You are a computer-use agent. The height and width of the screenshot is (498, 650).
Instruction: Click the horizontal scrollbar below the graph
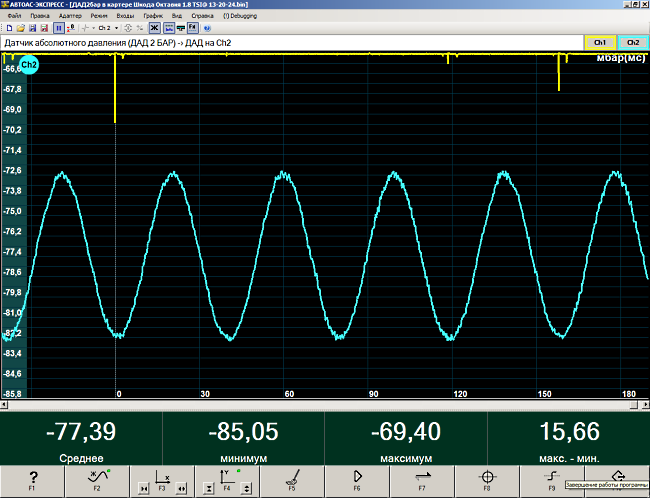[325, 404]
